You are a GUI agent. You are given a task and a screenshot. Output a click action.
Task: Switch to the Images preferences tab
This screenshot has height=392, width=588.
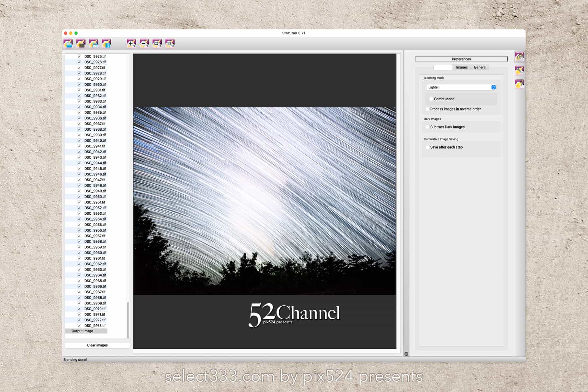coord(462,67)
